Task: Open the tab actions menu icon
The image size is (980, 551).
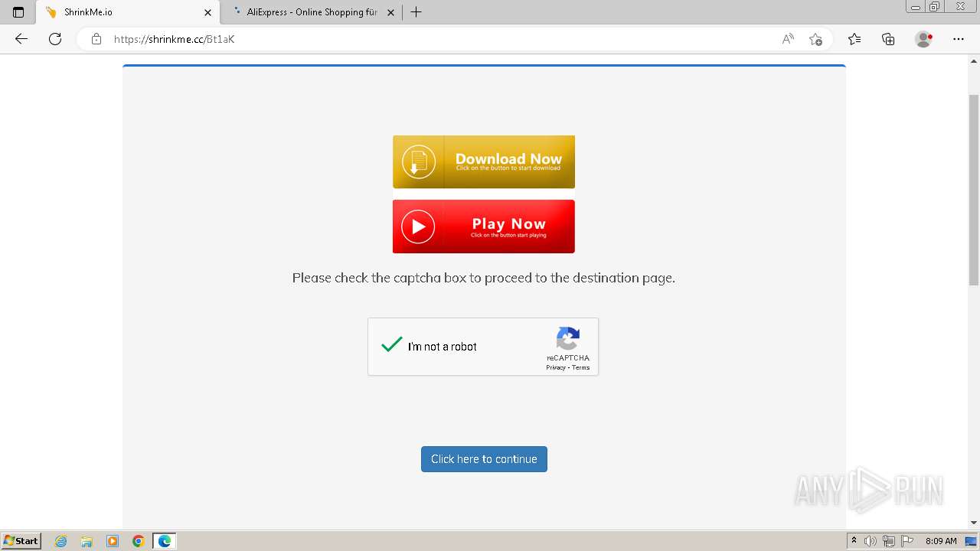Action: click(x=18, y=12)
